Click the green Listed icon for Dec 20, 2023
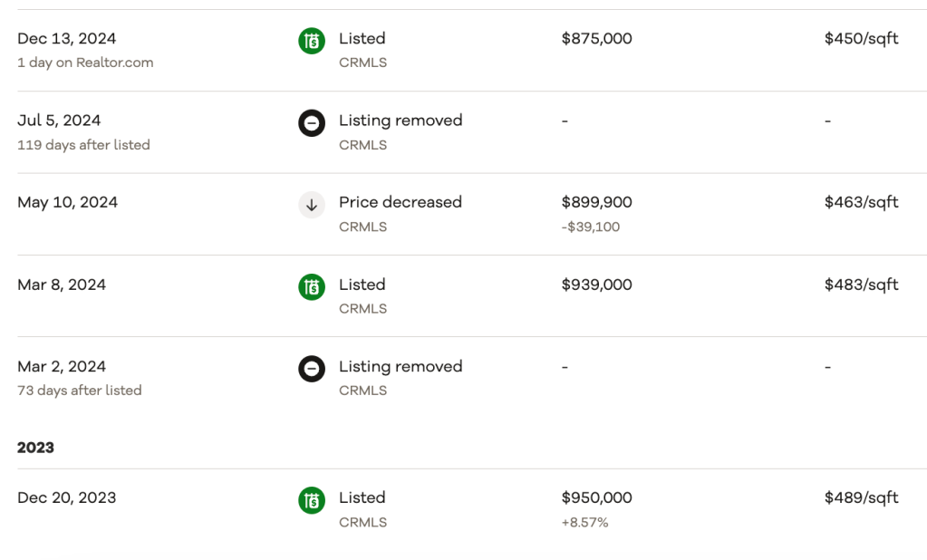 click(x=311, y=500)
